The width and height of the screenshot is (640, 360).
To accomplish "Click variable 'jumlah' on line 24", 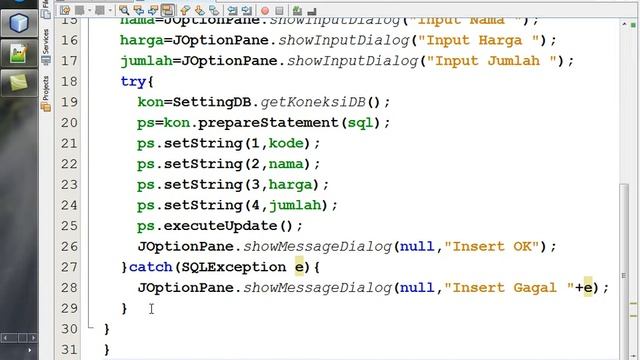I will coord(295,205).
